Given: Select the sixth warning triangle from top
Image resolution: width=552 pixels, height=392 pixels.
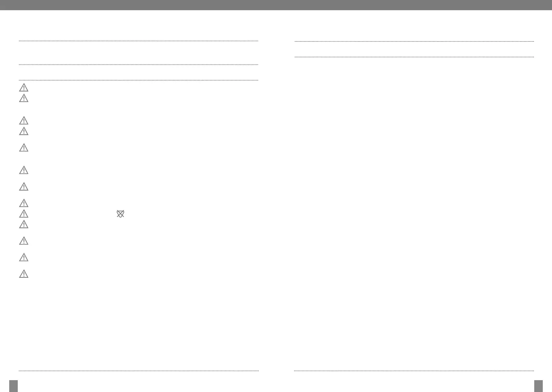Looking at the screenshot, I should (24, 170).
